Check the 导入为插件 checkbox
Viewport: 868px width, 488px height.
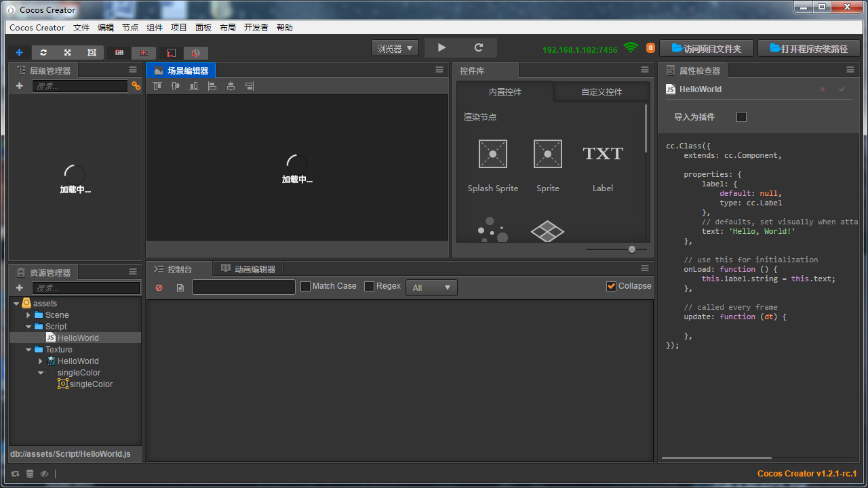click(x=741, y=117)
